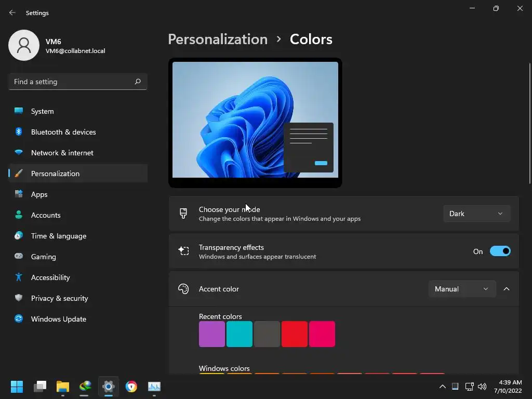The width and height of the screenshot is (532, 399).
Task: Open Task View from taskbar
Action: pos(40,387)
